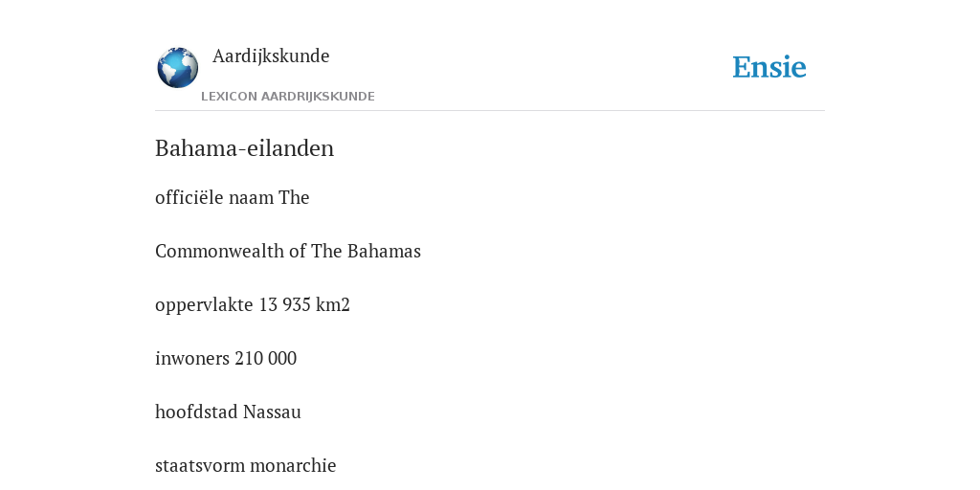
Task: Click the inwoners 210 000 line
Action: click(x=226, y=358)
